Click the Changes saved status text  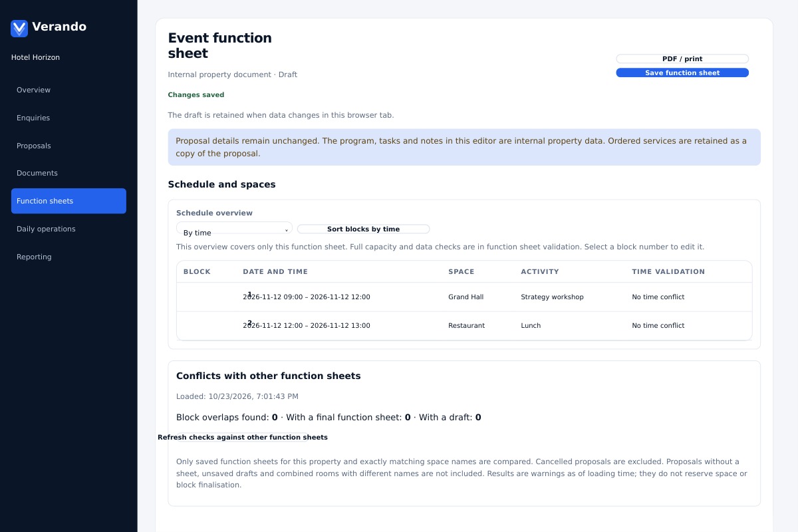[196, 95]
